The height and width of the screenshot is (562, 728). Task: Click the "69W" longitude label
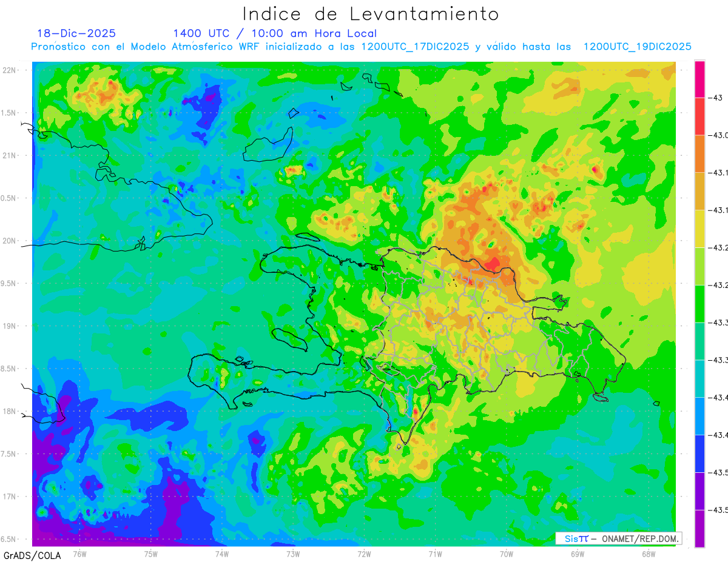[x=578, y=554]
